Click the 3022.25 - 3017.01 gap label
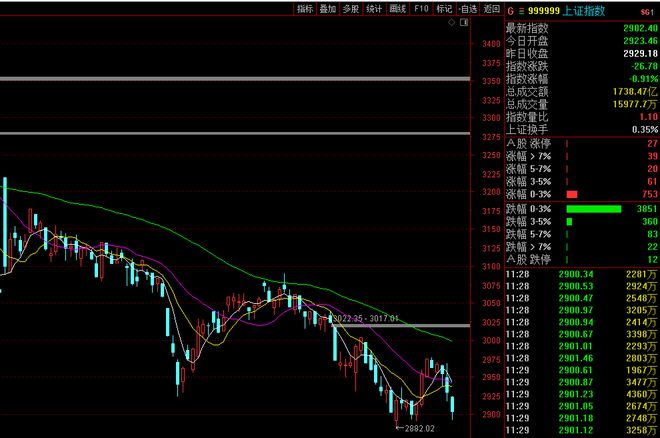Image resolution: width=660 pixels, height=438 pixels. (366, 319)
